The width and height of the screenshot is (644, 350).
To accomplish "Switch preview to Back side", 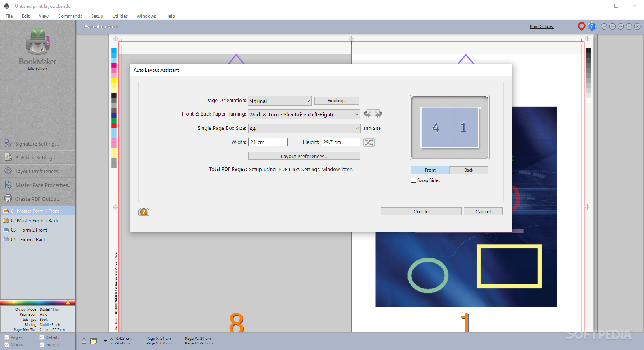I will 469,170.
